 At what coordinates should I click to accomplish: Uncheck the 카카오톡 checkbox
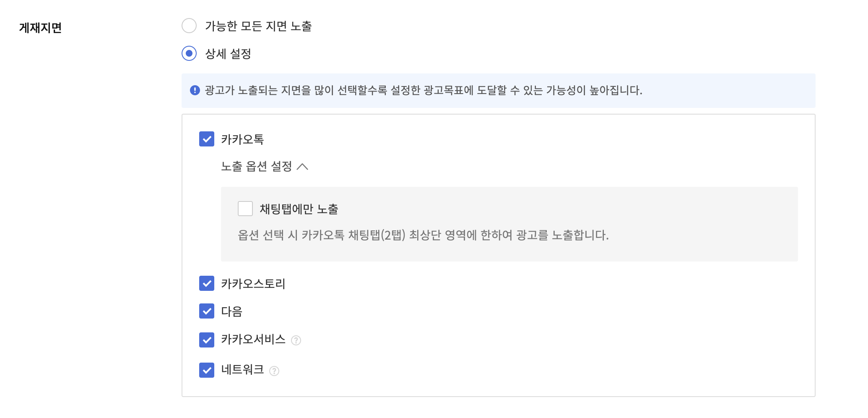(207, 139)
